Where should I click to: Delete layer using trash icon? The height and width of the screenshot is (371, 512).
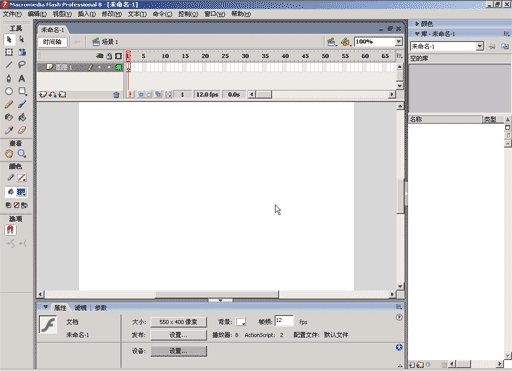tap(116, 95)
